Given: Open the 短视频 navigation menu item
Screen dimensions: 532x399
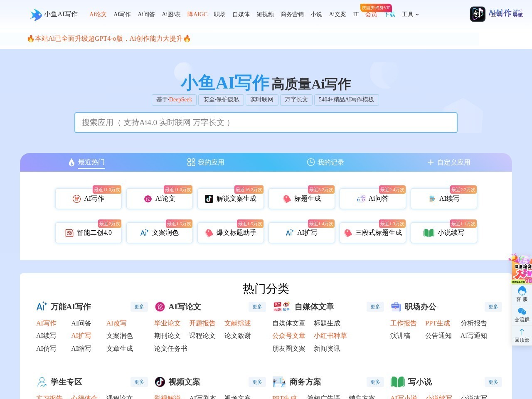Looking at the screenshot, I should click(265, 15).
